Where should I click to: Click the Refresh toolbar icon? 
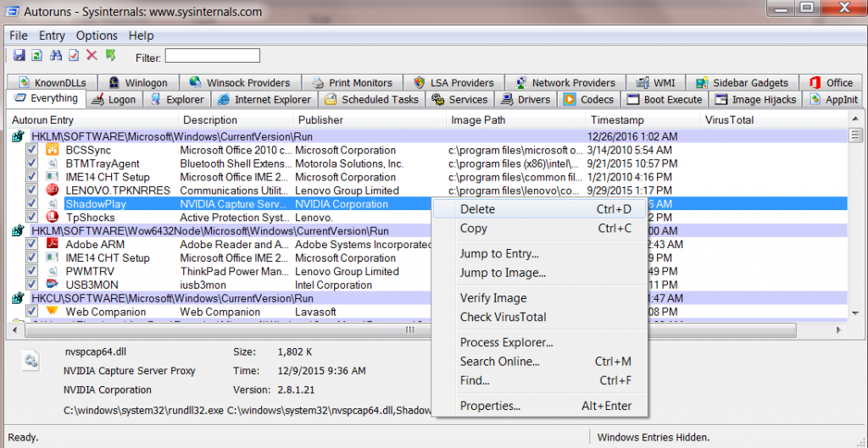37,55
